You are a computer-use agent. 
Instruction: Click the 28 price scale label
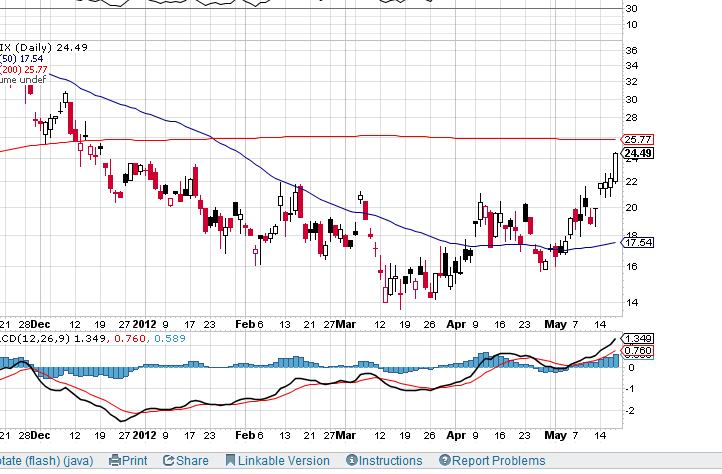632,117
